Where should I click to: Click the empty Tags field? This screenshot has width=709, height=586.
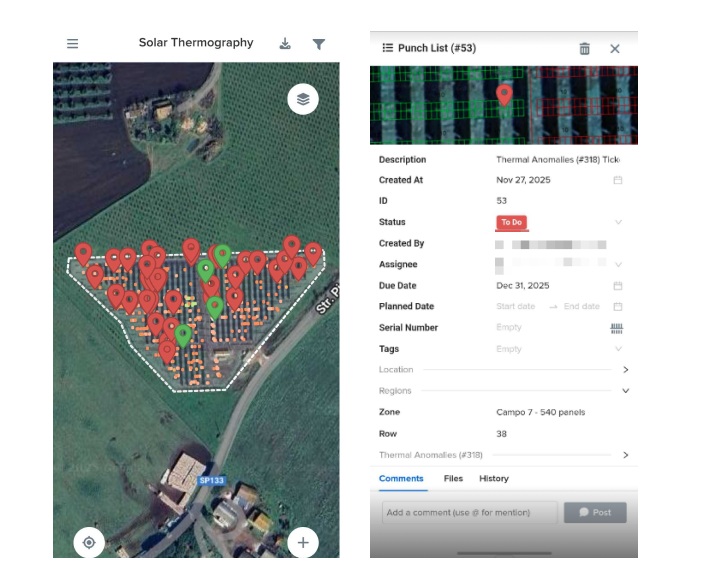[509, 349]
